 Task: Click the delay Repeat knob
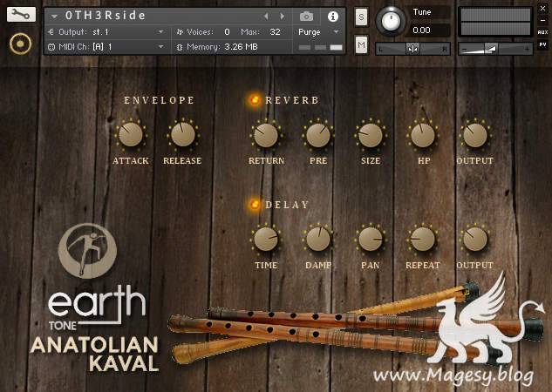click(423, 240)
